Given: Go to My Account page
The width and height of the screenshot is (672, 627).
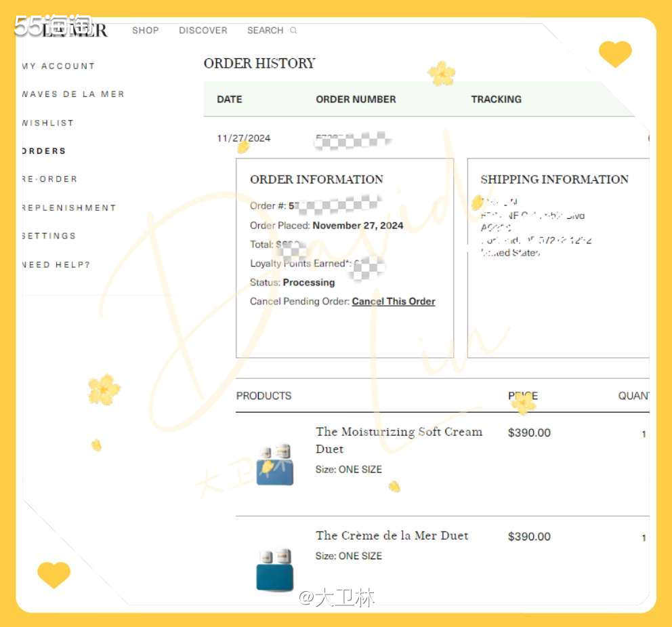Looking at the screenshot, I should pyautogui.click(x=58, y=66).
